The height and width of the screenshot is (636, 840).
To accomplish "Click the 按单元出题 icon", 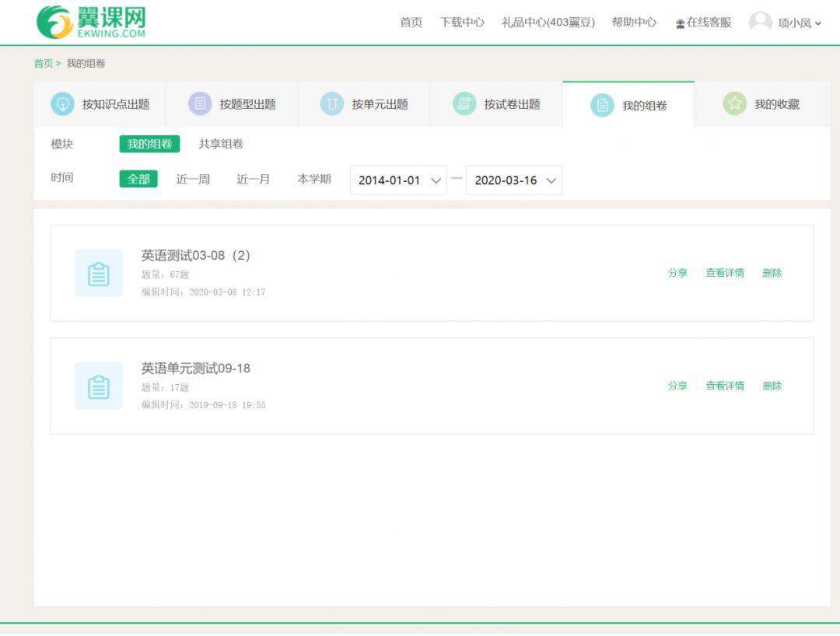I will 331,103.
